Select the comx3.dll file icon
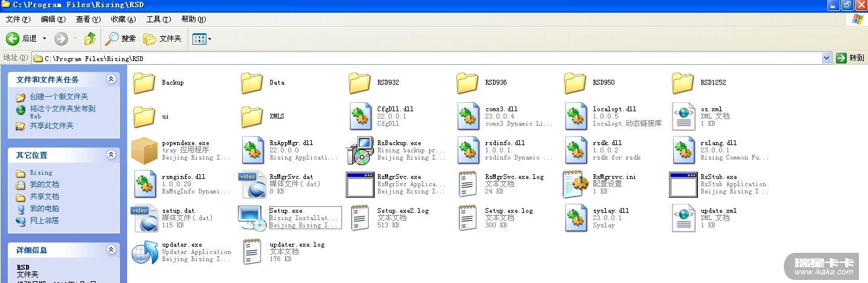 469,117
